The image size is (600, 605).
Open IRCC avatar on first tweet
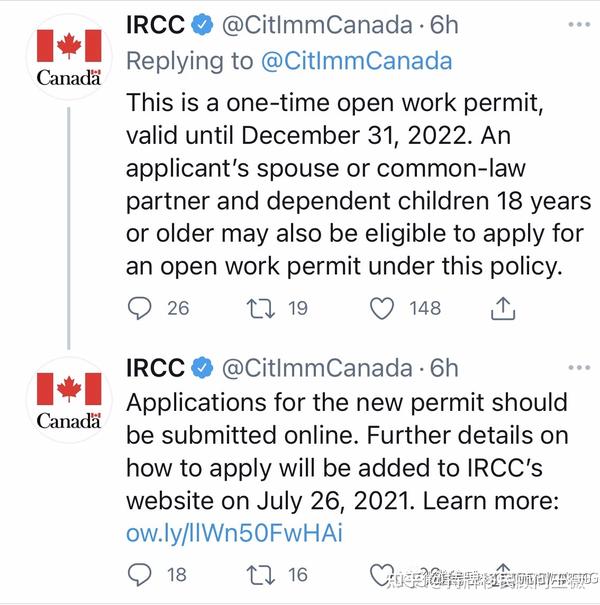pyautogui.click(x=69, y=56)
